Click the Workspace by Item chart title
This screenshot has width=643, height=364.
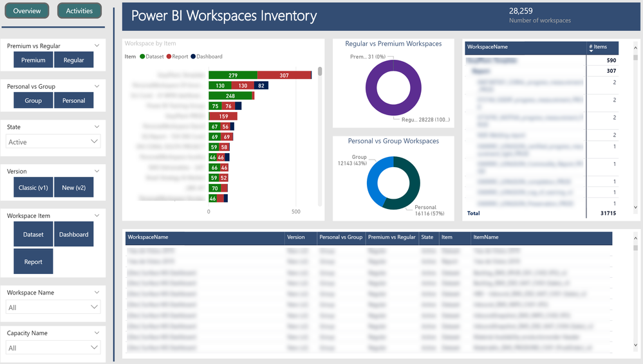pyautogui.click(x=150, y=44)
